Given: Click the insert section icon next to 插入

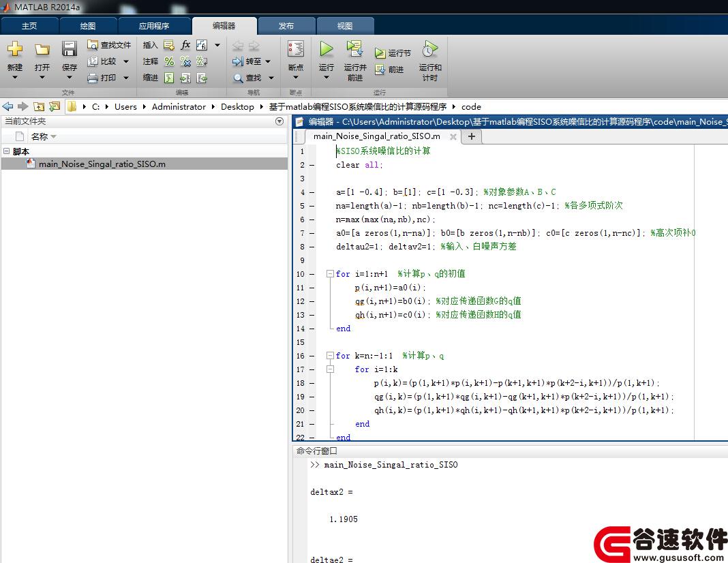Looking at the screenshot, I should pyautogui.click(x=169, y=45).
